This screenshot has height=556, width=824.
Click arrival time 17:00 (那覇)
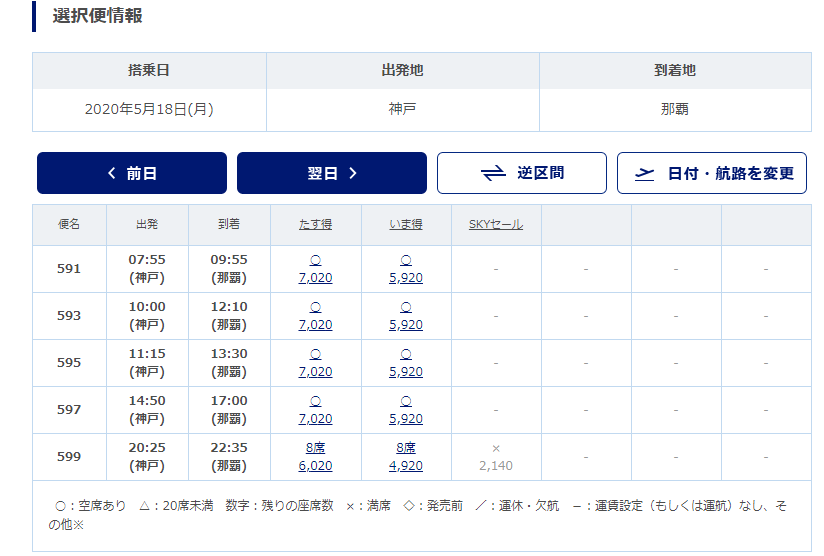229,410
